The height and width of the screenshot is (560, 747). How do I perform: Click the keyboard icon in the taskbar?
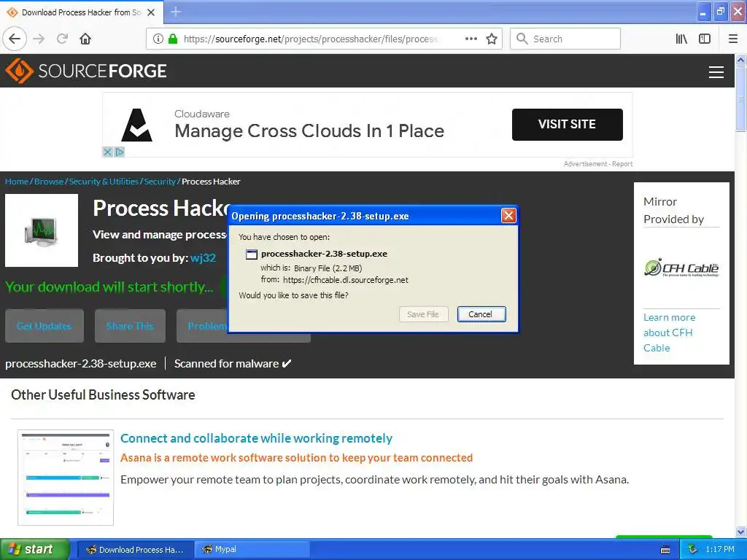click(x=665, y=550)
